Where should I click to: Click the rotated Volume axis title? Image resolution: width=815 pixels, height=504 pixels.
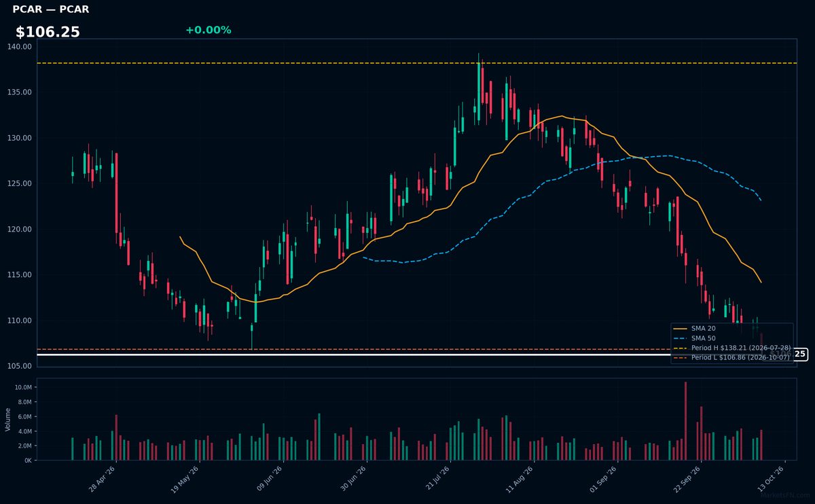[x=8, y=419]
